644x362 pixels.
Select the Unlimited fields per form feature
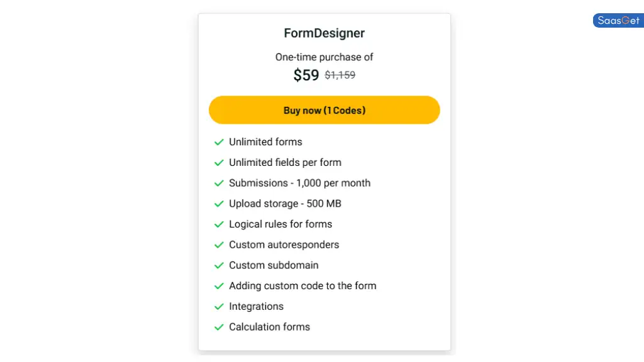coord(285,163)
